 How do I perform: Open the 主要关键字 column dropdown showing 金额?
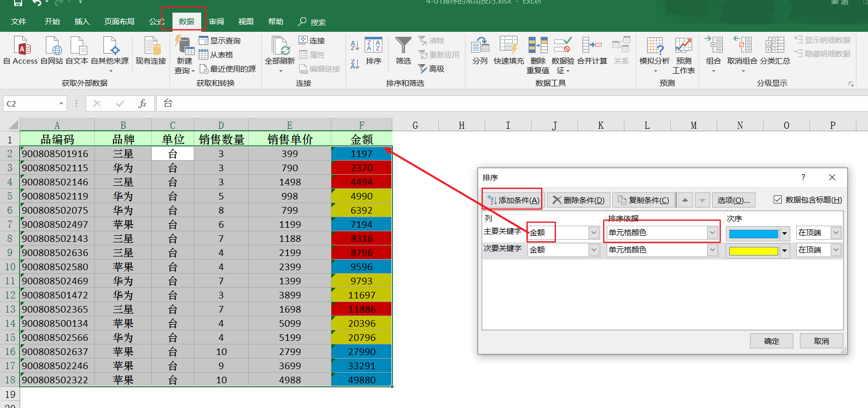click(x=594, y=233)
